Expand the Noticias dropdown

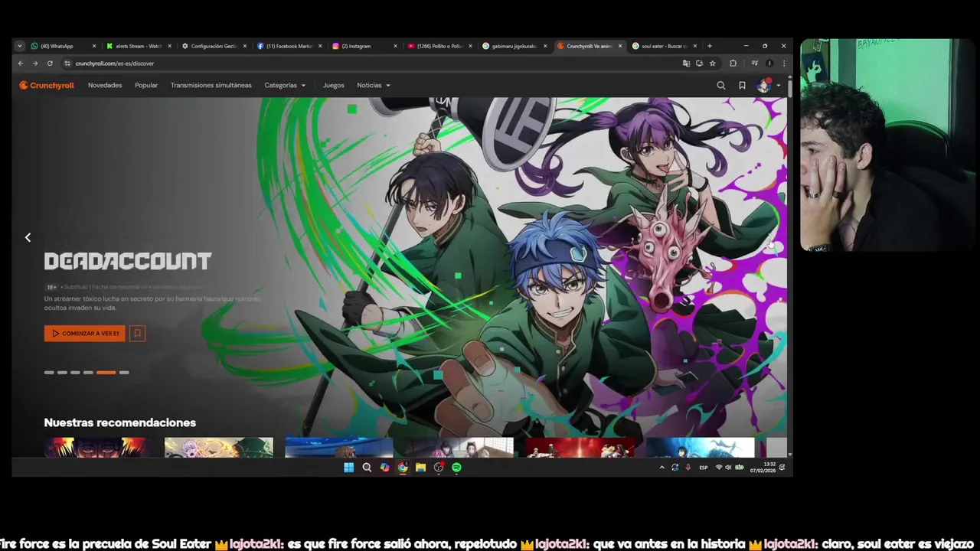click(374, 85)
